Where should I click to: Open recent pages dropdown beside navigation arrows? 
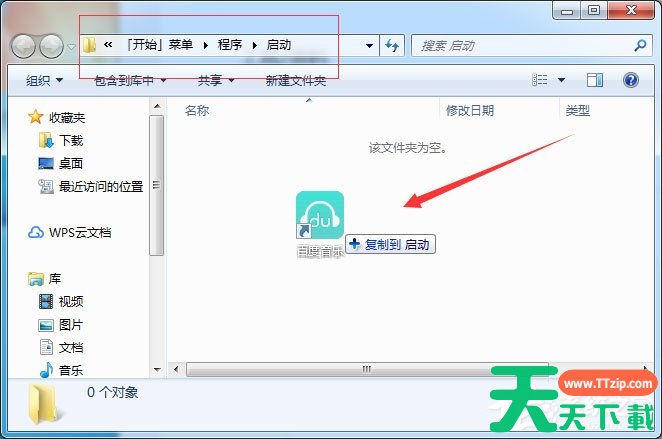[x=71, y=46]
